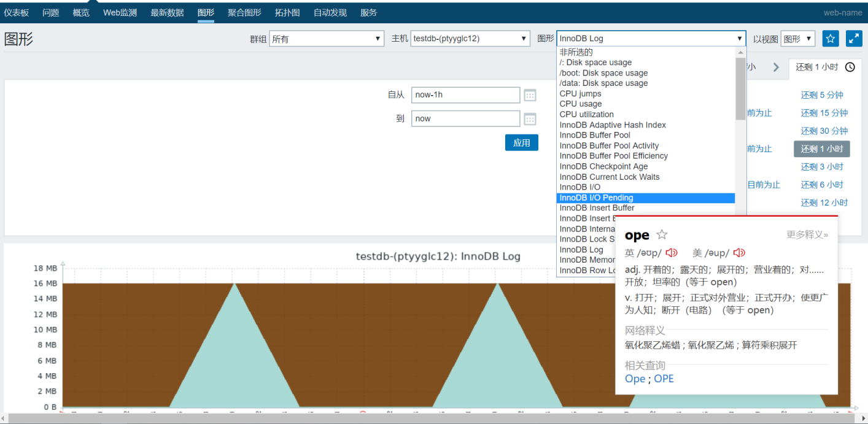Select 还剩 5 分钟 time range
Screen dimensions: 868x424
click(822, 95)
